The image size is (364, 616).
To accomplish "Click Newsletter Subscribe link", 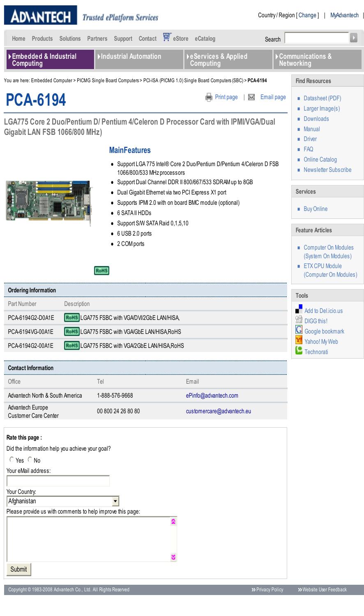I will (x=327, y=170).
